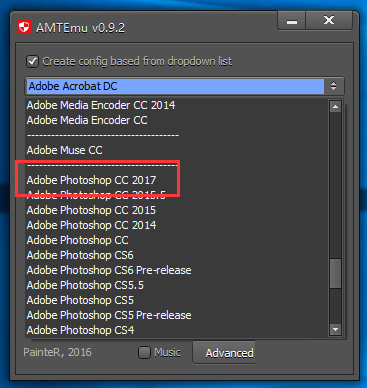Select Adobe Photoshop CS5.5 option
This screenshot has width=367, height=388.
tap(85, 285)
